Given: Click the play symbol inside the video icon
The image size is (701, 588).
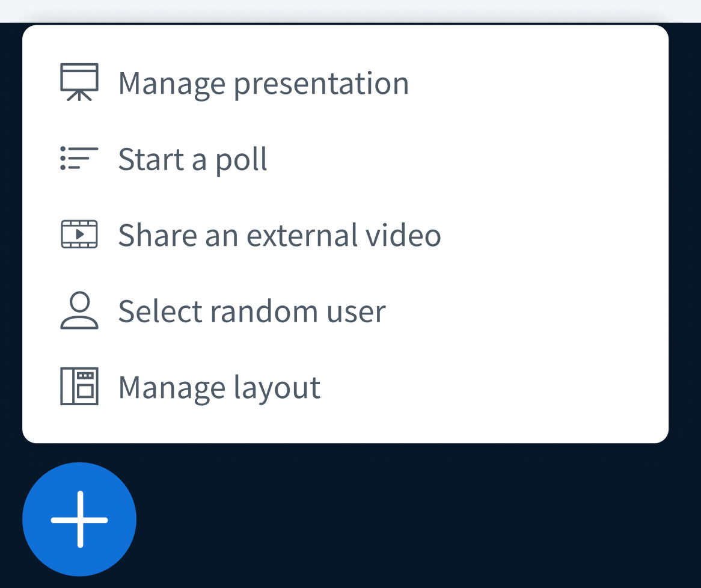Looking at the screenshot, I should click(81, 235).
